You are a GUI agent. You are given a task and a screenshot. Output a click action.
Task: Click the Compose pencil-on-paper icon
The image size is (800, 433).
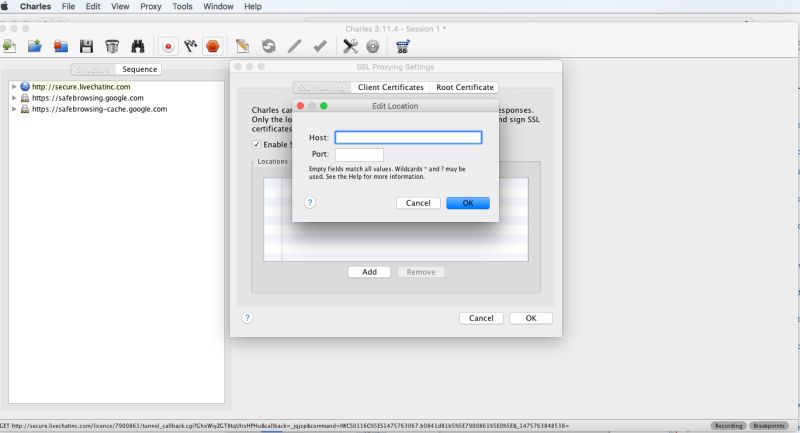pos(242,46)
